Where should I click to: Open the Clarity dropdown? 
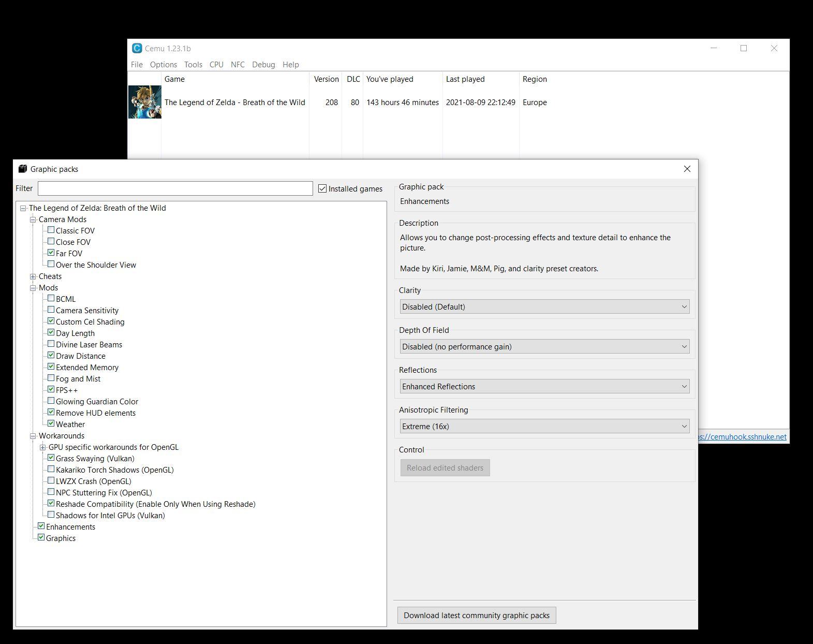(x=544, y=306)
